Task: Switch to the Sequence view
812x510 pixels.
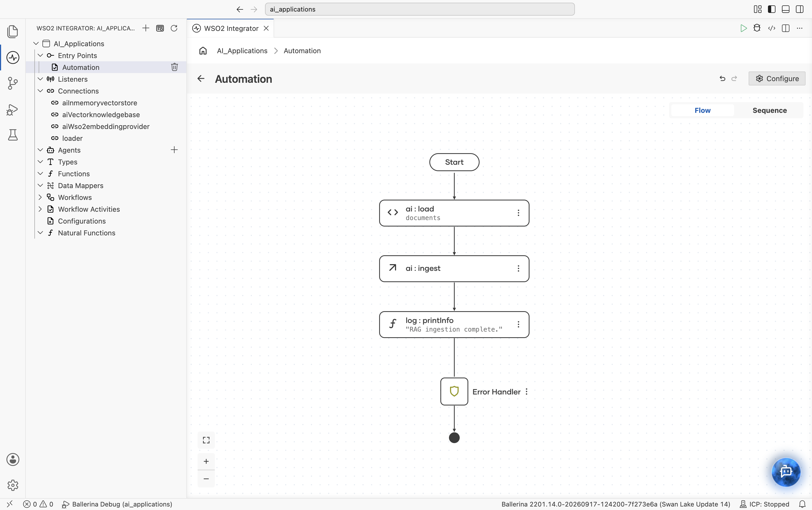Action: (x=770, y=110)
